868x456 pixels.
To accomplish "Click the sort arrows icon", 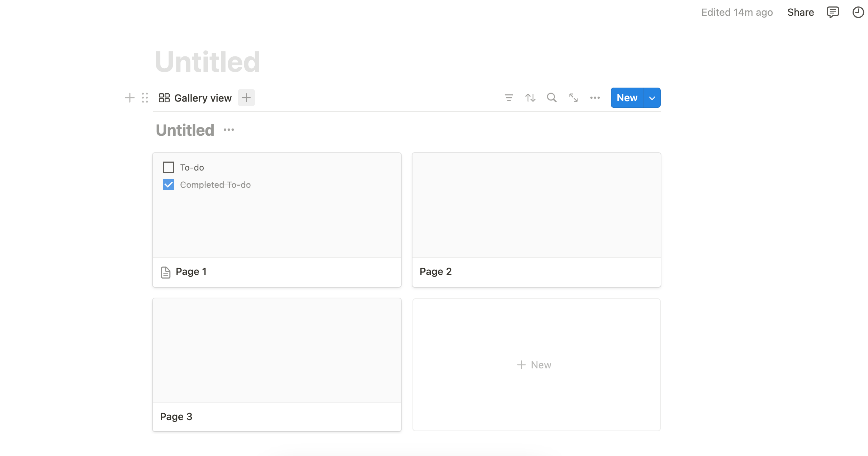I will pos(530,98).
